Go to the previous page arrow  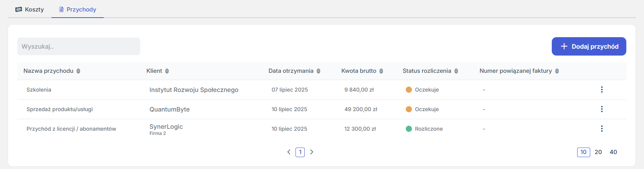(289, 152)
